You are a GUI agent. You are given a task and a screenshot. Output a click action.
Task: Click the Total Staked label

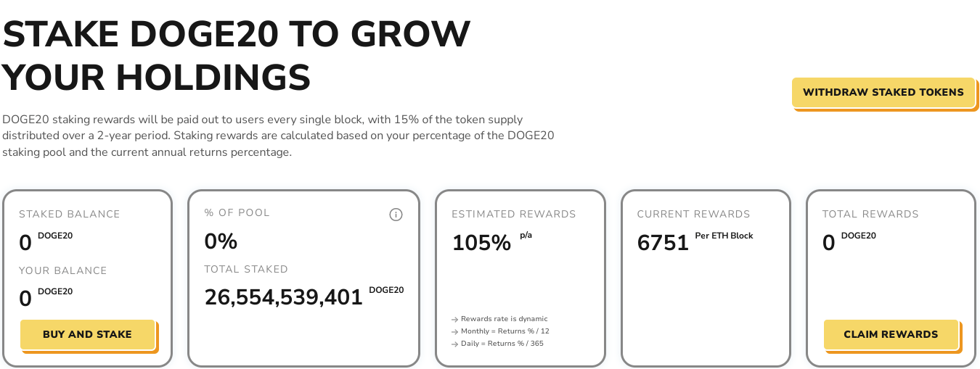point(246,269)
